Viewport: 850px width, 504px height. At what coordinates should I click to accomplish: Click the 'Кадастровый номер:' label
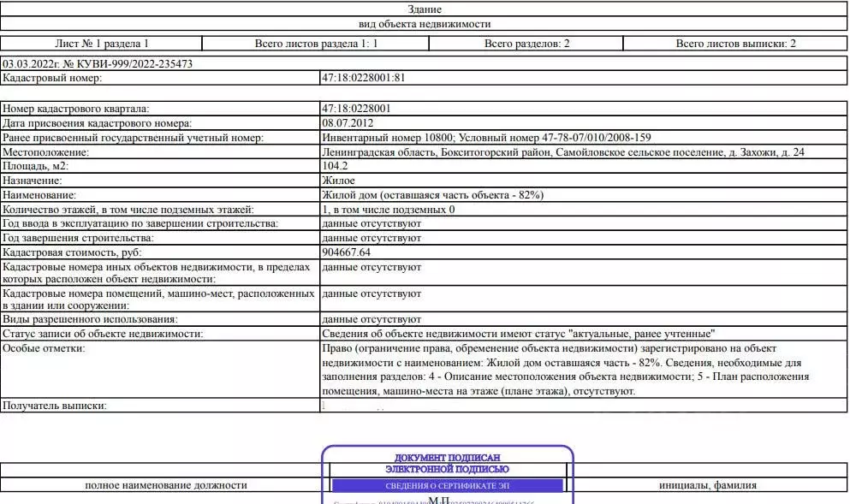coord(52,78)
